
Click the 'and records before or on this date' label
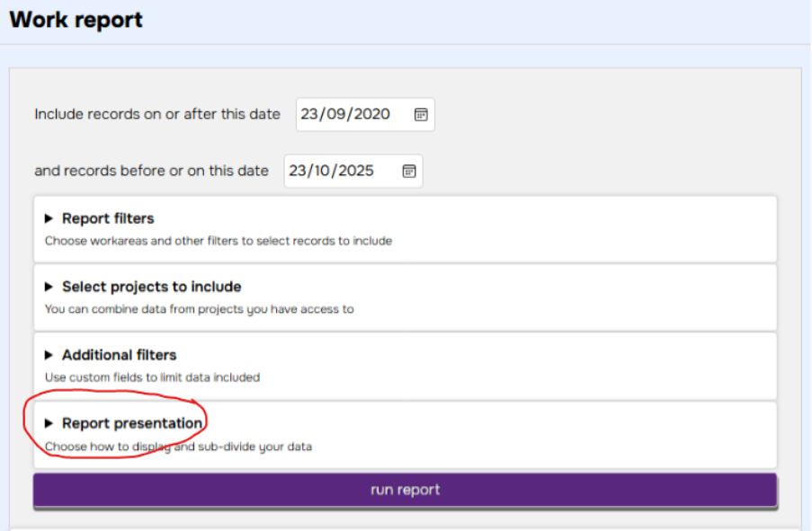tap(151, 171)
